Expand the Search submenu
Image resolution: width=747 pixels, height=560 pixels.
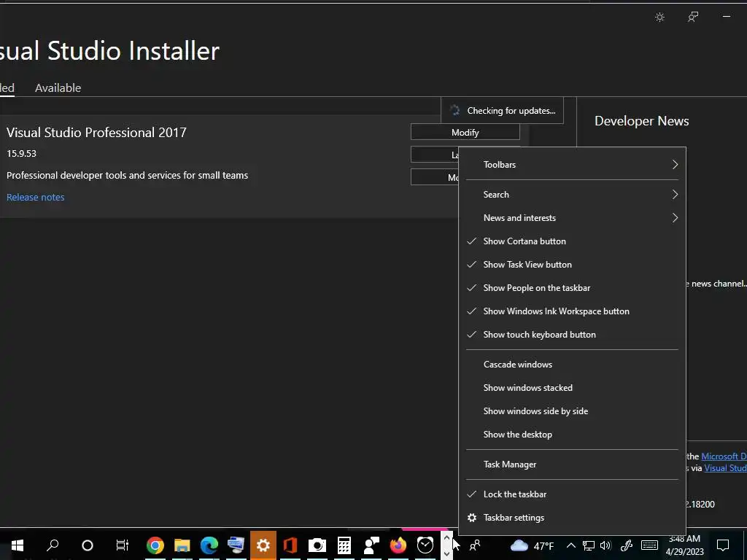pos(572,194)
